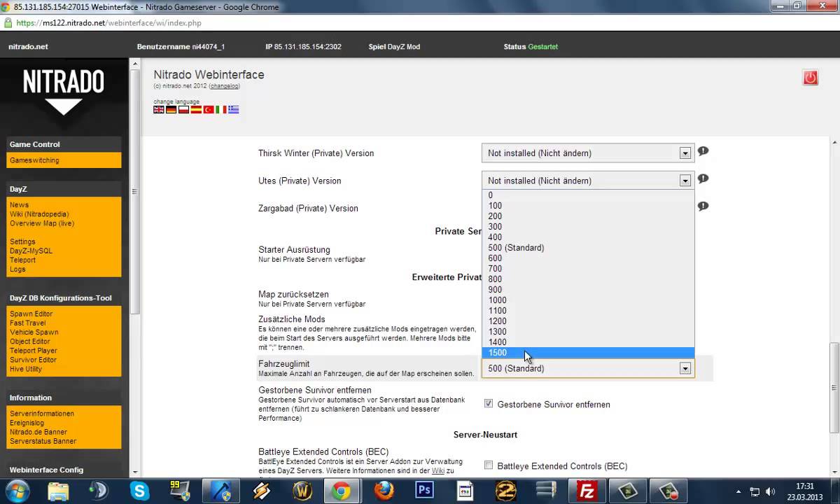Open Vehicle Spawn configuration tool
The width and height of the screenshot is (840, 504).
[x=34, y=332]
